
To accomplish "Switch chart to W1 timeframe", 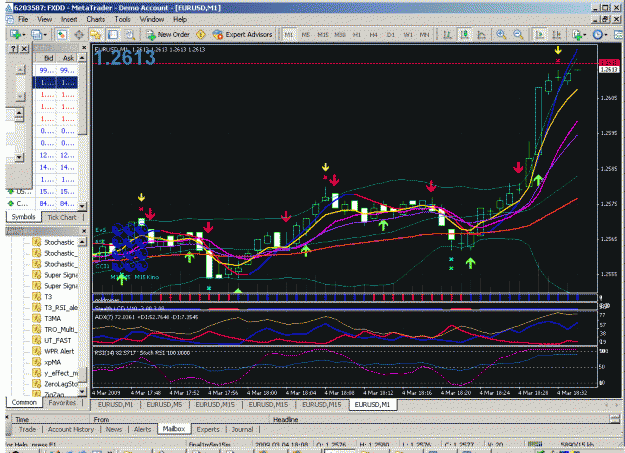I will point(408,35).
